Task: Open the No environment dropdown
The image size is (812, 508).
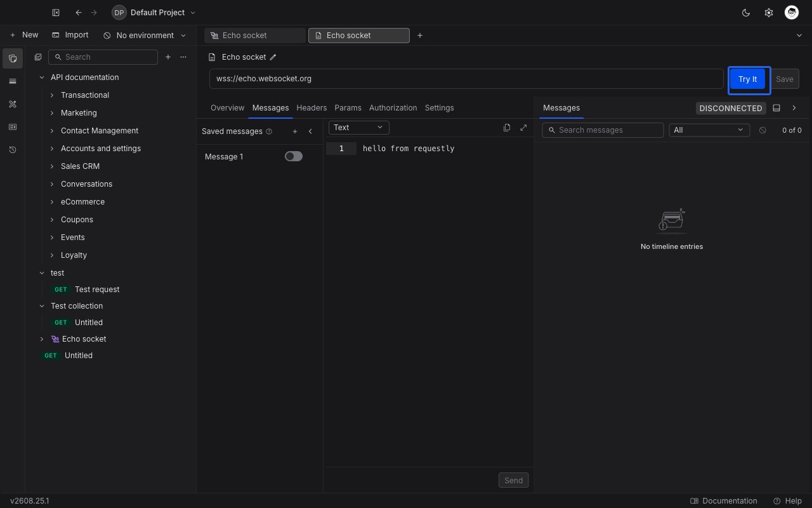Action: pyautogui.click(x=145, y=36)
